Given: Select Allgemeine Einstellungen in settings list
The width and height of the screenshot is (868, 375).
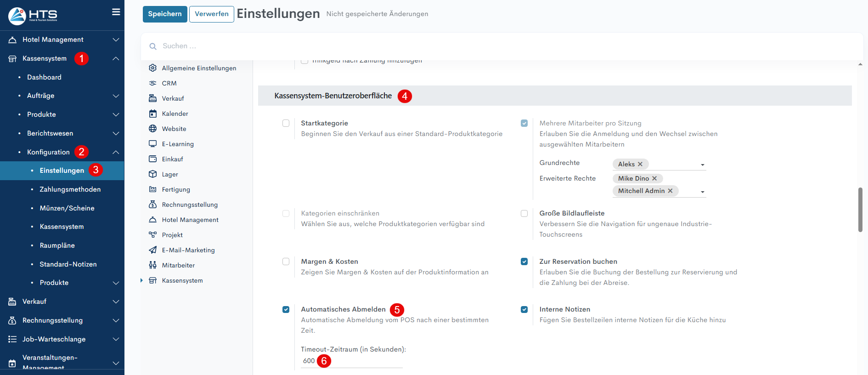Looking at the screenshot, I should click(199, 68).
